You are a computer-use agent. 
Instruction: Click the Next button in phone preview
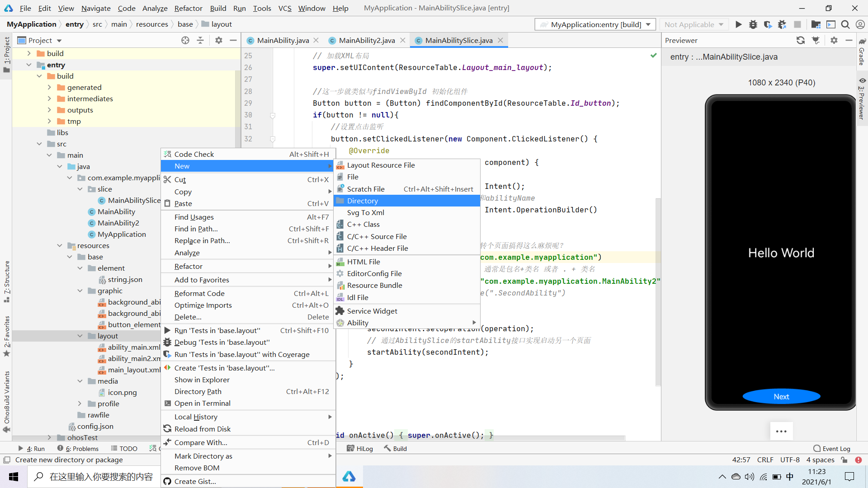tap(781, 396)
